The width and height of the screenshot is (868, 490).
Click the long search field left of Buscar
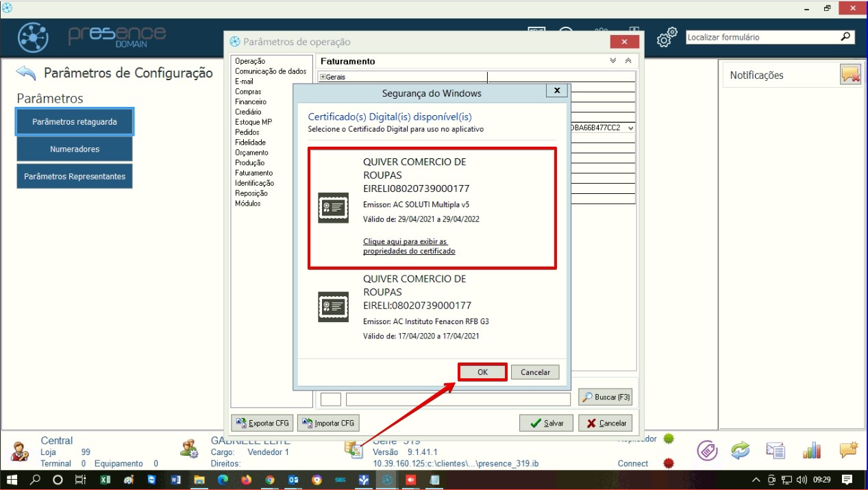[x=458, y=399]
